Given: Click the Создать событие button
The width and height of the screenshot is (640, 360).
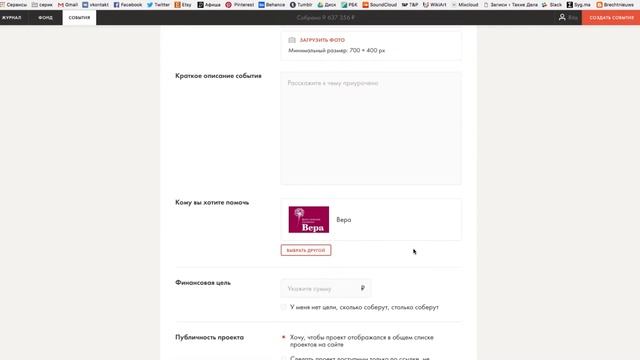Looking at the screenshot, I should [x=611, y=18].
